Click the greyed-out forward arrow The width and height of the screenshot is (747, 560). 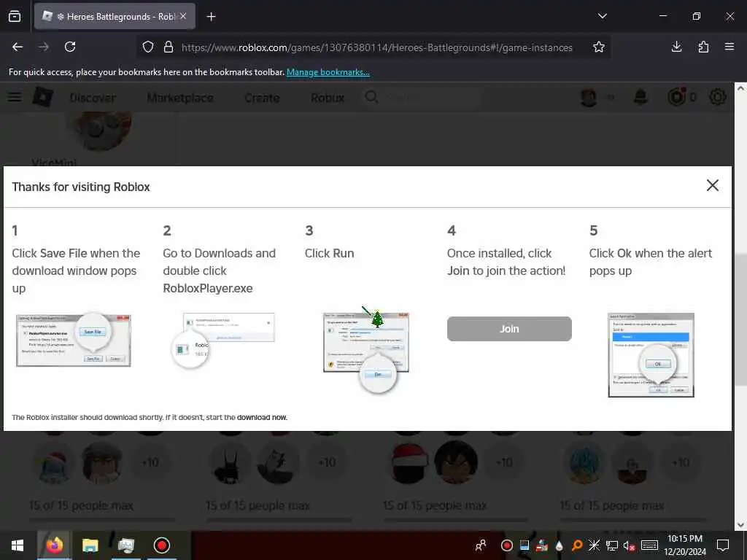pyautogui.click(x=44, y=47)
